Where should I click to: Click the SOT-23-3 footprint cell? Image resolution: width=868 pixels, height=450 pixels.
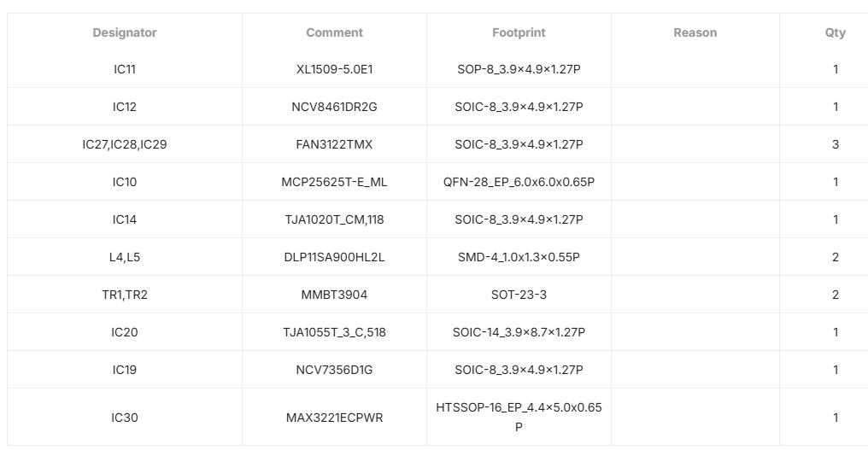[x=519, y=295]
